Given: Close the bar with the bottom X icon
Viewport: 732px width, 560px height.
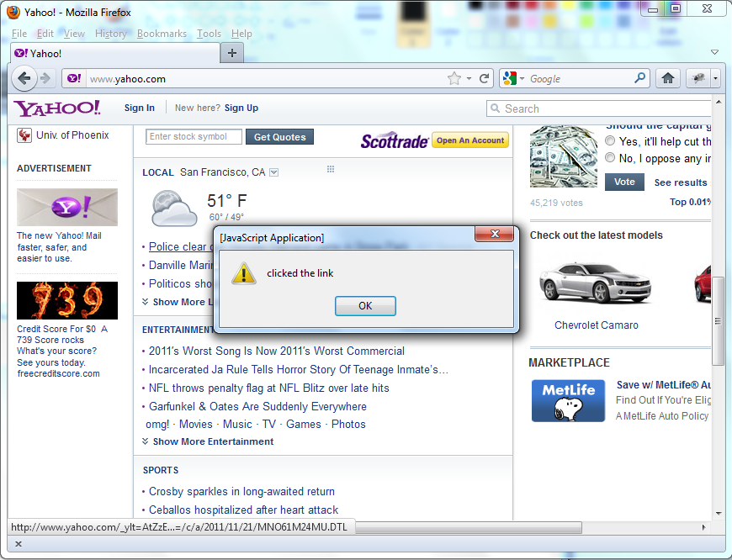Looking at the screenshot, I should tap(19, 544).
